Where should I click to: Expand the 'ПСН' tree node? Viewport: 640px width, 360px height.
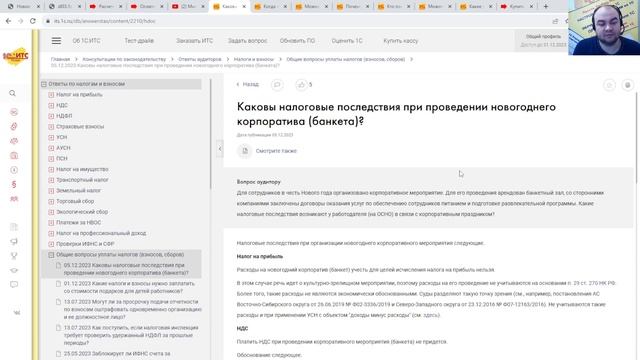point(51,159)
